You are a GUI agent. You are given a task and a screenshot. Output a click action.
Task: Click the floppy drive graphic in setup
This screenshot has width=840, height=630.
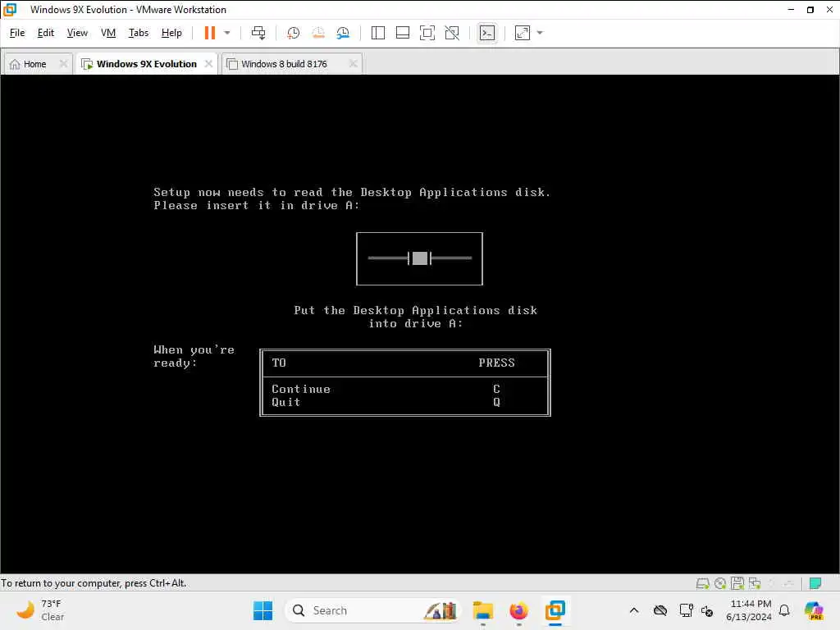tap(419, 258)
